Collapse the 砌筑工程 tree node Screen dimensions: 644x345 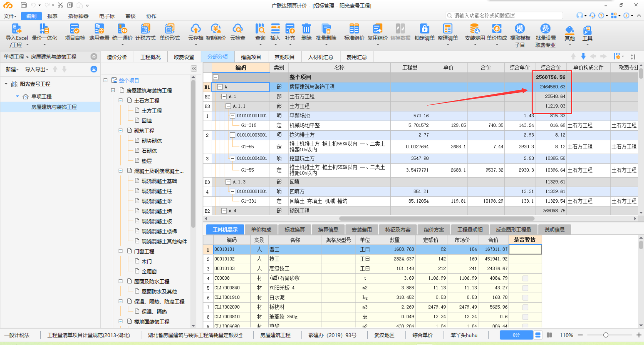click(x=120, y=130)
